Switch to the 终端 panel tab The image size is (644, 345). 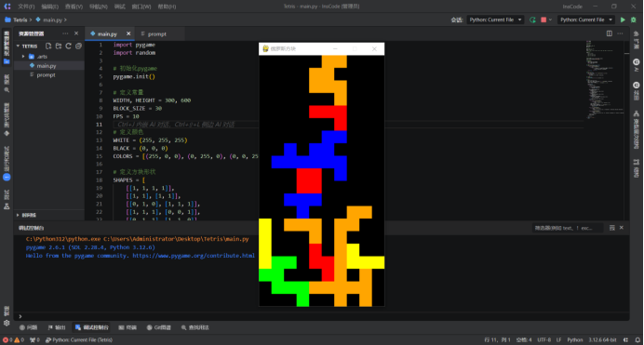pos(127,327)
